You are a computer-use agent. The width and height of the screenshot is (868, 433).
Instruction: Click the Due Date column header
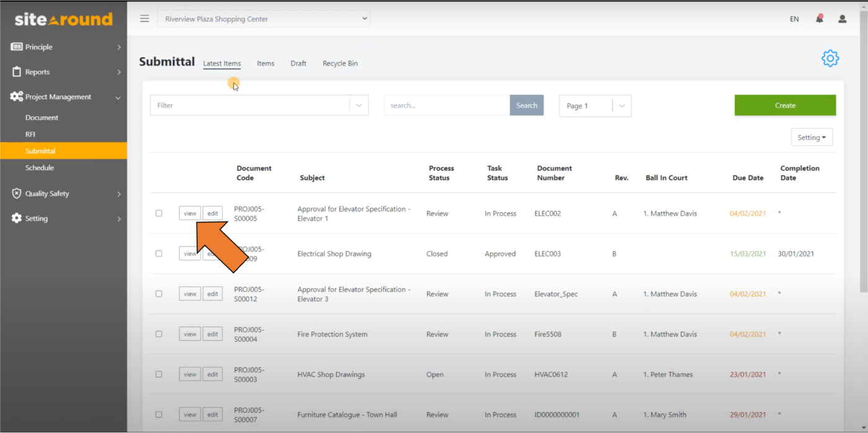748,178
